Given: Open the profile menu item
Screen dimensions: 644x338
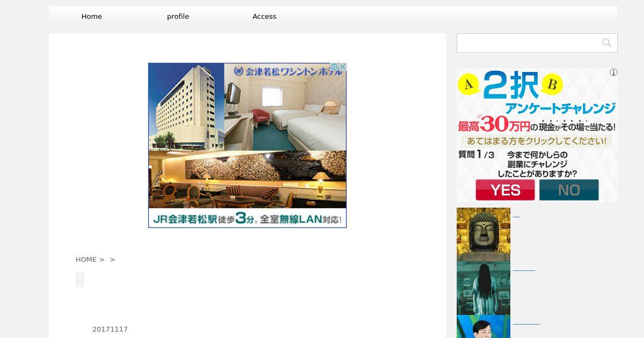Looking at the screenshot, I should coord(178,17).
